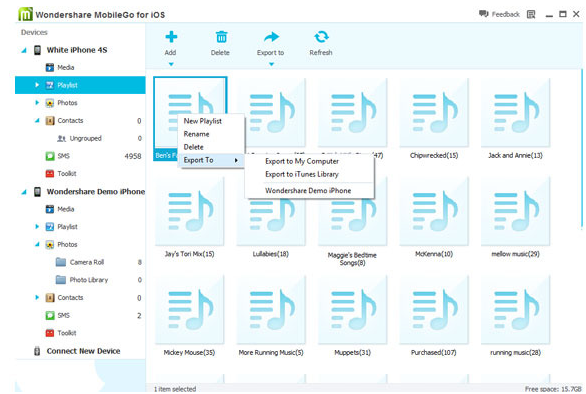Select the Wondershare Demo iPhone device icon
Image resolution: width=586 pixels, height=394 pixels.
pos(37,191)
